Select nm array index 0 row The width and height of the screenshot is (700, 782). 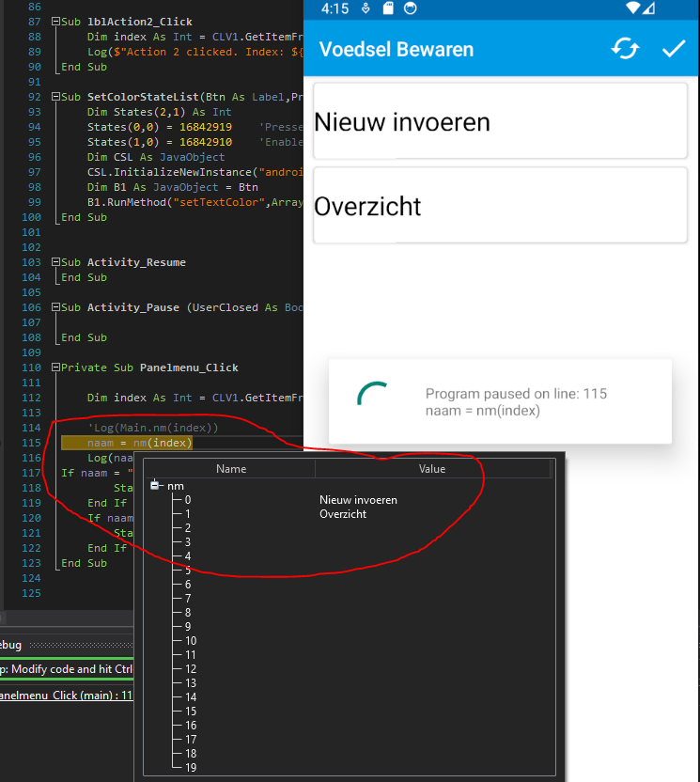349,500
